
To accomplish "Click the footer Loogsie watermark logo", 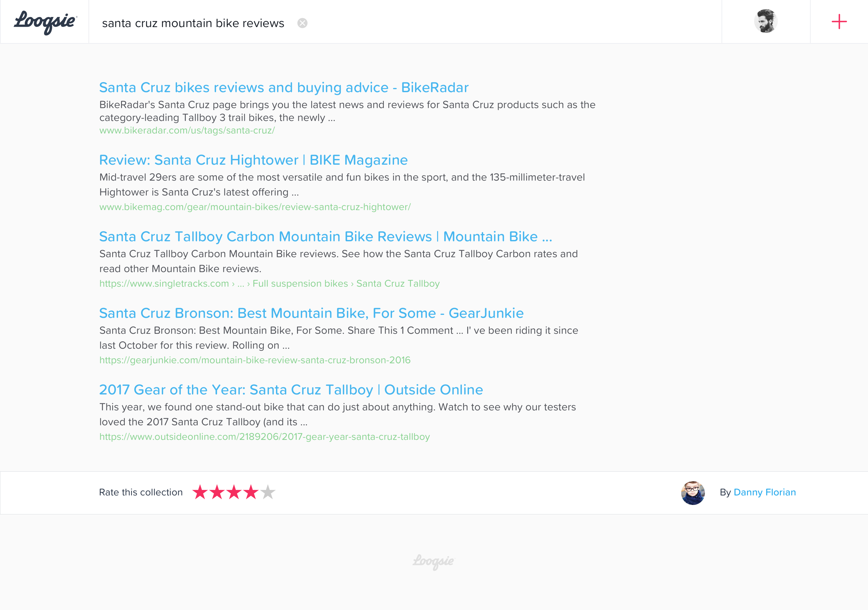I will click(434, 562).
